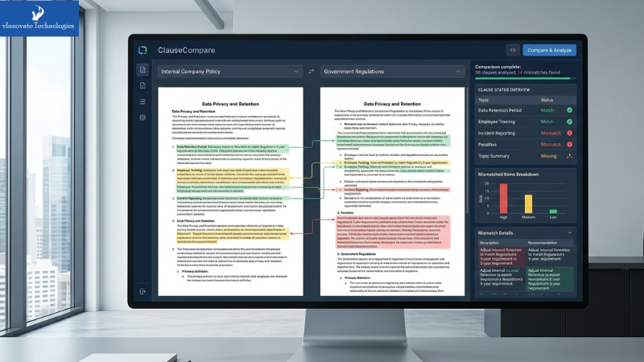Viewport: 644px width, 362px height.
Task: Click green Match checkmark for Employee Training
Action: [x=569, y=121]
